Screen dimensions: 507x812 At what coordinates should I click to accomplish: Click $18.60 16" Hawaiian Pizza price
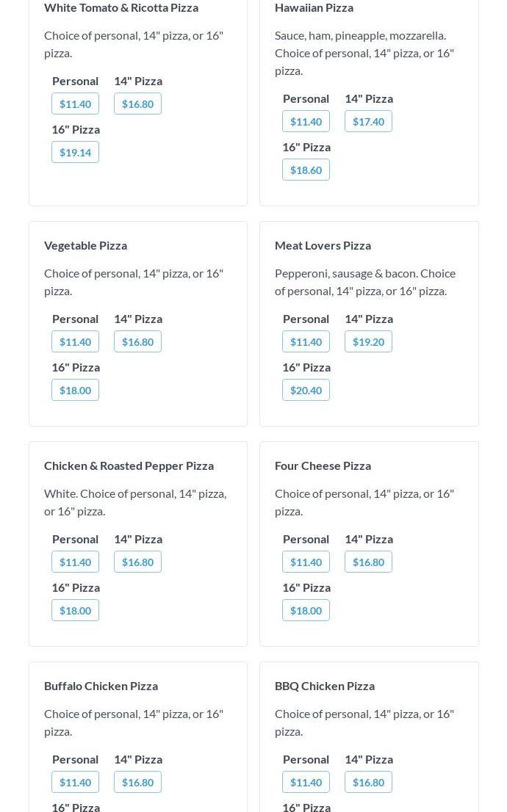(306, 170)
